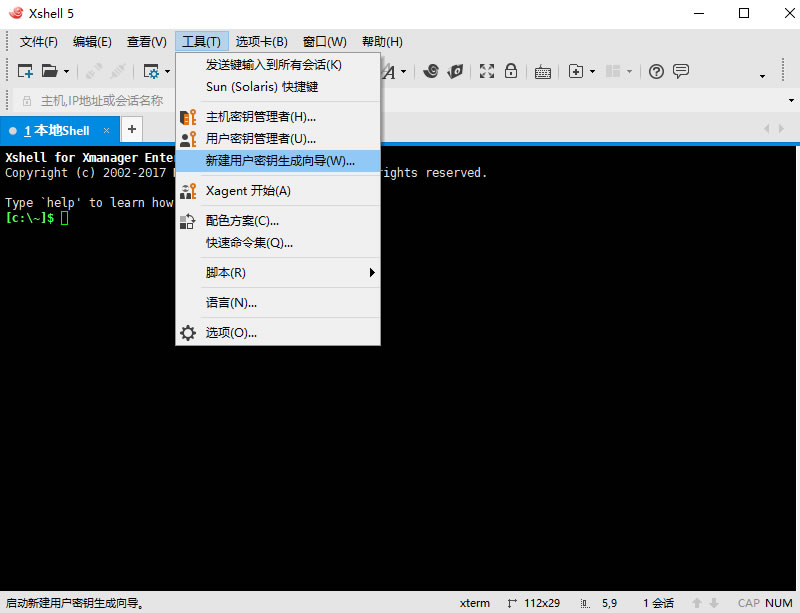Click the 1 会话 status entry
Screen dimensions: 800x613
[659, 603]
